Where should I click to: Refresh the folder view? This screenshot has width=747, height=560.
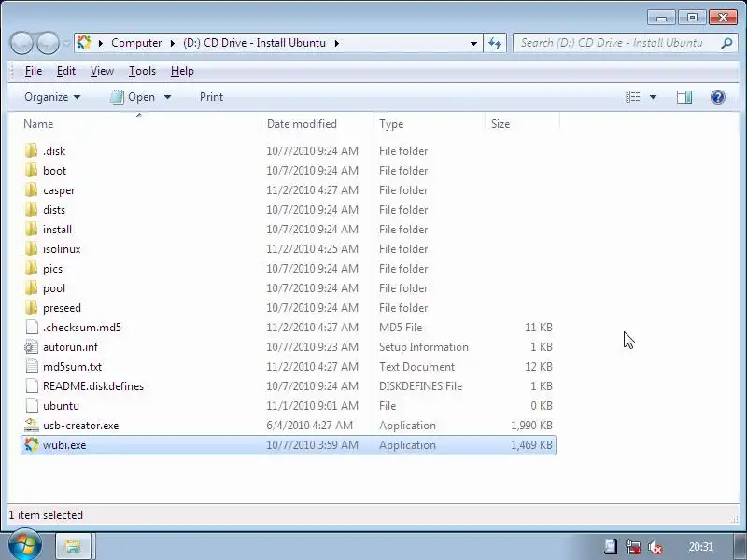click(x=495, y=43)
